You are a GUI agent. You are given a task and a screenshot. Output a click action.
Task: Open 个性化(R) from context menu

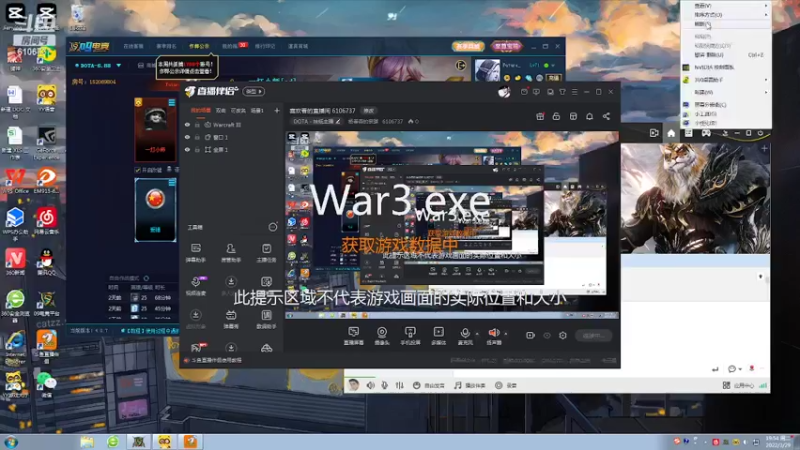(x=727, y=123)
